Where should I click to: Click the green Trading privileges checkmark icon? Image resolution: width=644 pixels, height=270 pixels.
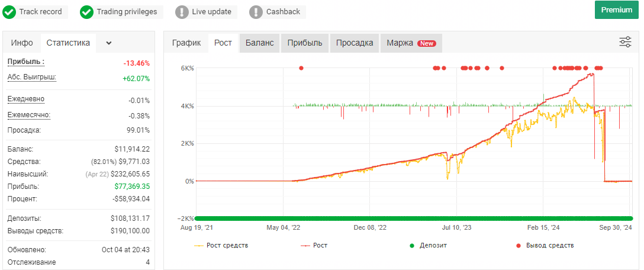tap(86, 12)
